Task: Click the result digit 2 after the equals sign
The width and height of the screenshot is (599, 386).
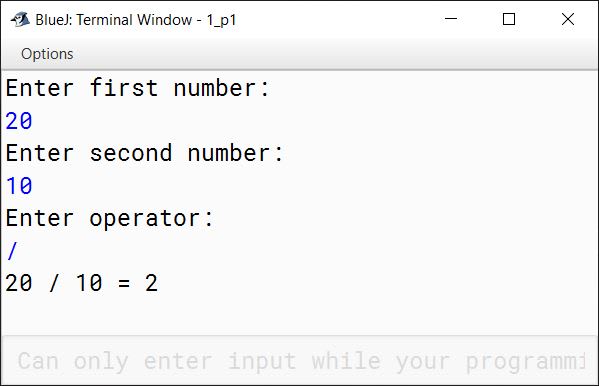Action: click(x=151, y=283)
